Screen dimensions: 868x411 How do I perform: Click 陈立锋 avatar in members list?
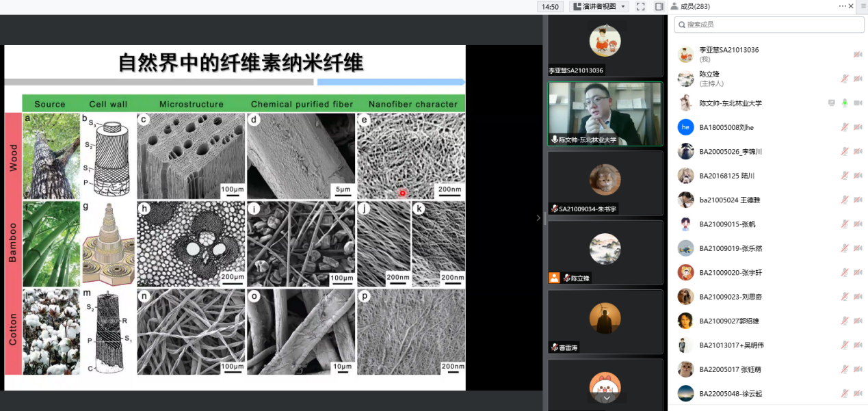coord(685,79)
